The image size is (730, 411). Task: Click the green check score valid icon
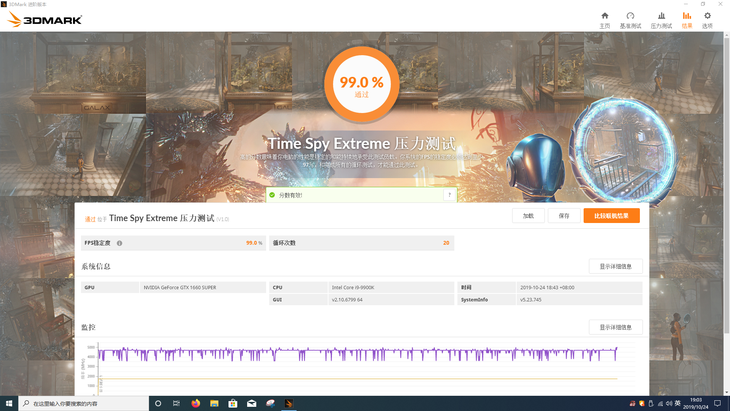272,195
